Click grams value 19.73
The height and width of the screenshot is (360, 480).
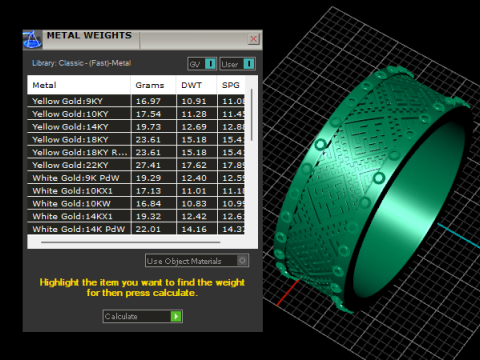click(148, 127)
